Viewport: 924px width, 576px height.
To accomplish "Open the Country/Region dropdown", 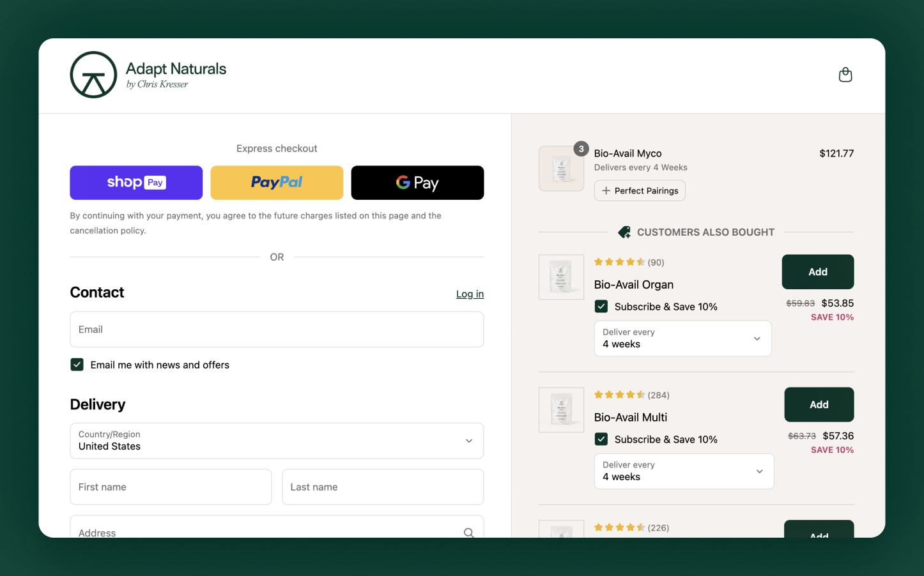I will click(277, 441).
